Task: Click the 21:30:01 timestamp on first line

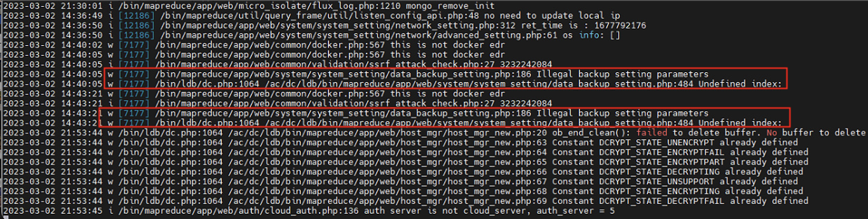Action: click(81, 6)
